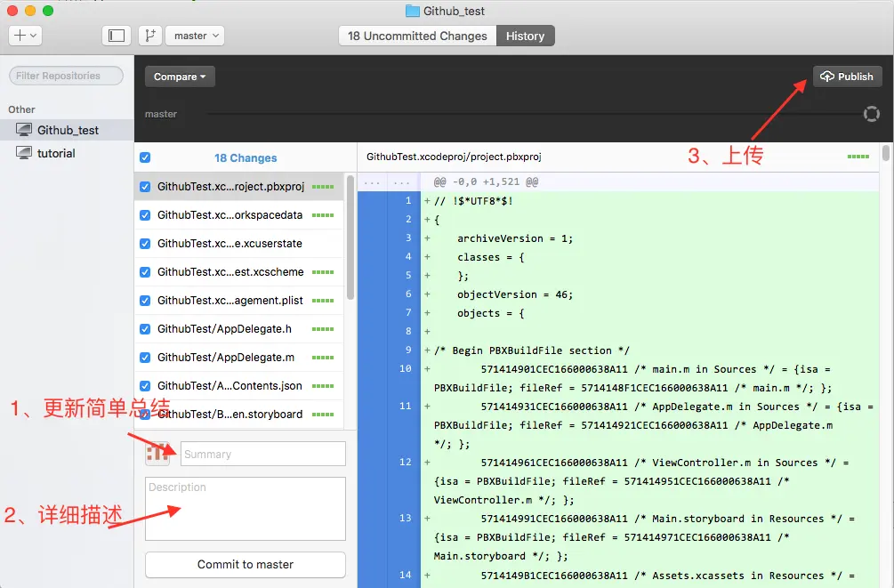Click the Github_test computer icon
Viewport: 894px width, 588px height.
24,130
